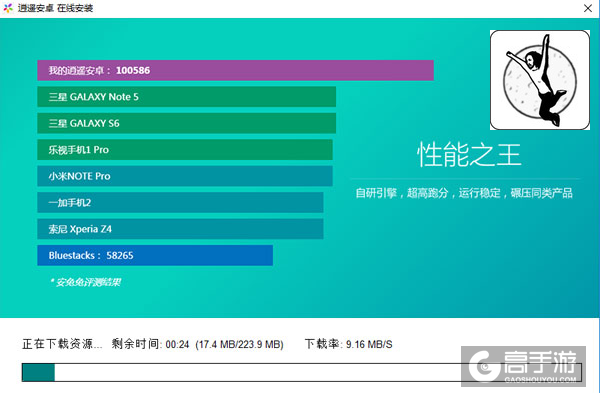The height and width of the screenshot is (393, 600).
Task: Click the 下载率 9.16 MB/S speed text
Action: pos(349,344)
